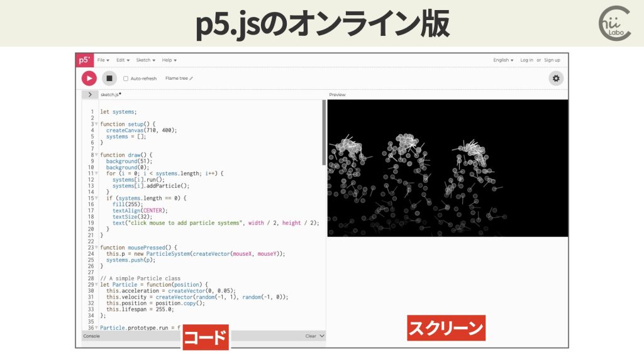Click the p5 logo icon
The image size is (644, 362).
coord(84,60)
